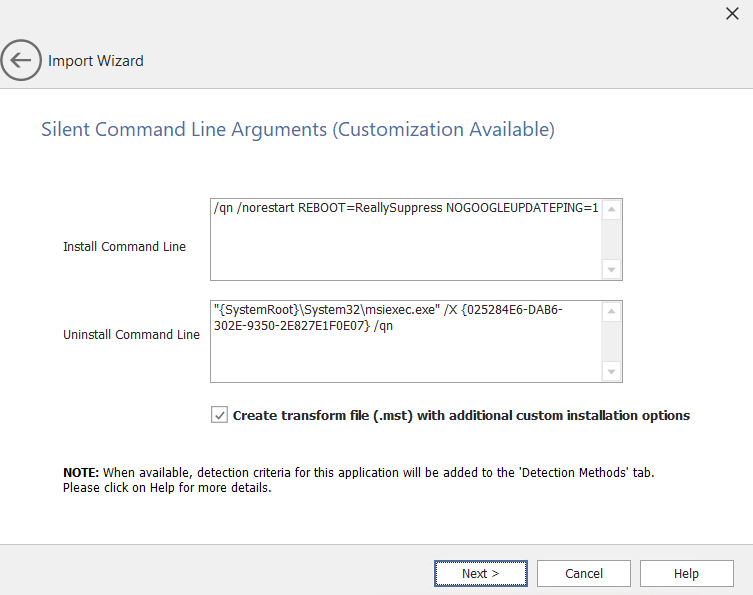Click the Install Command Line scrollbar track
The image size is (753, 595).
point(612,239)
